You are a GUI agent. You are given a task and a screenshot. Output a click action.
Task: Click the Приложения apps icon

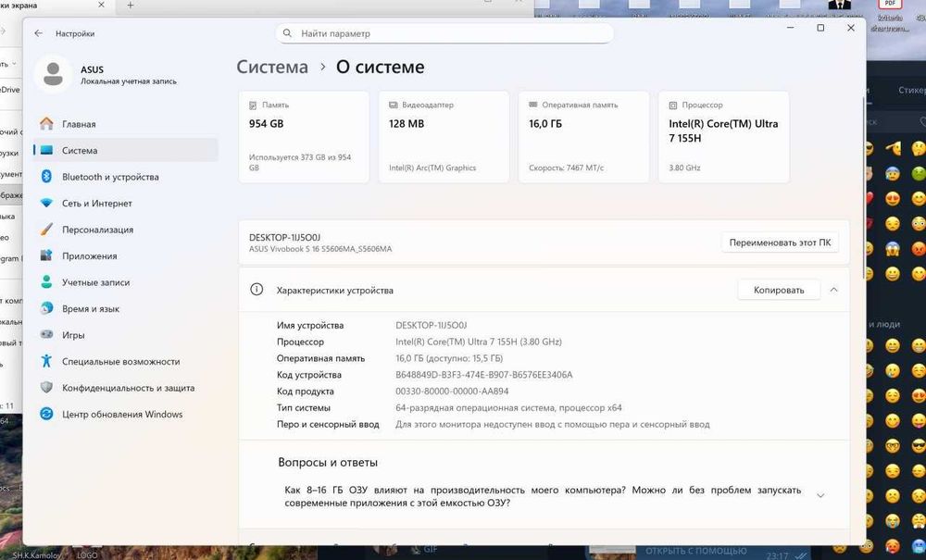pyautogui.click(x=46, y=255)
